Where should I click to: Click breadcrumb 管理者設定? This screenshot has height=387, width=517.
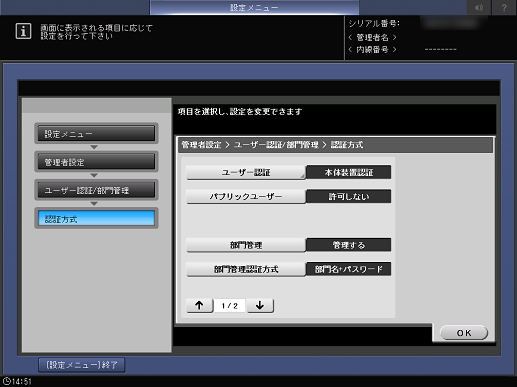[x=201, y=145]
